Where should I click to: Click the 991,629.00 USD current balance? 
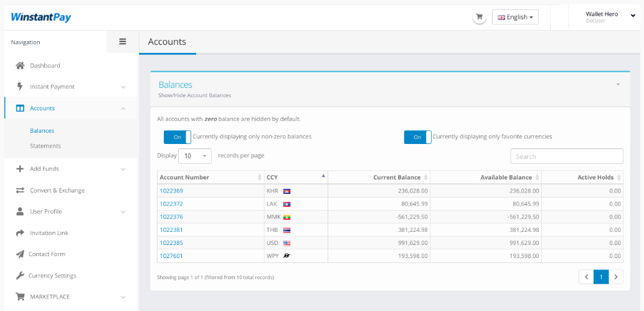pyautogui.click(x=413, y=243)
